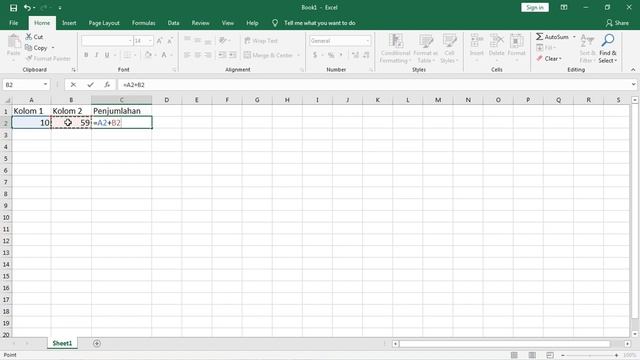Click the Format Painter brush

(x=48, y=59)
